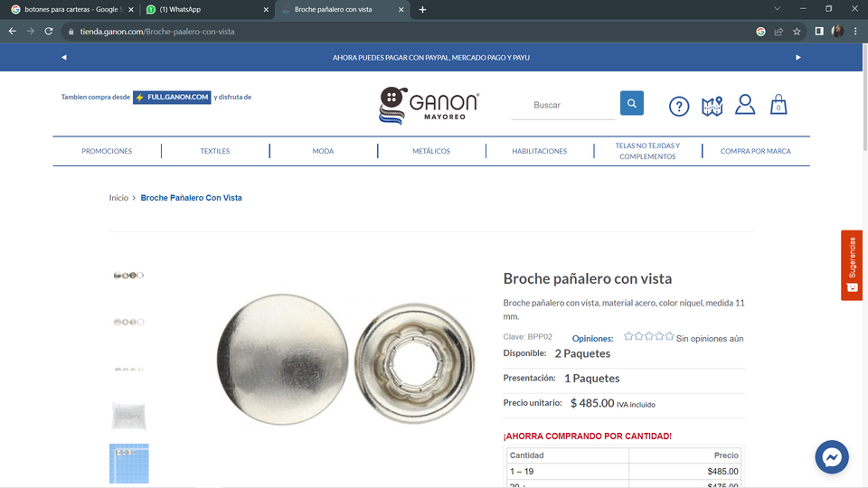Open the METÁLICOS menu
The image size is (868, 488).
coord(431,151)
